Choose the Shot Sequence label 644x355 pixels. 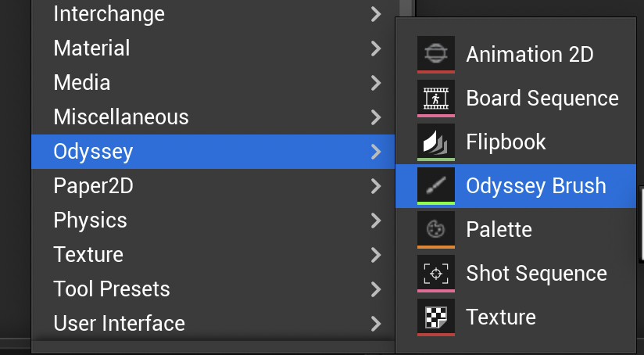536,274
